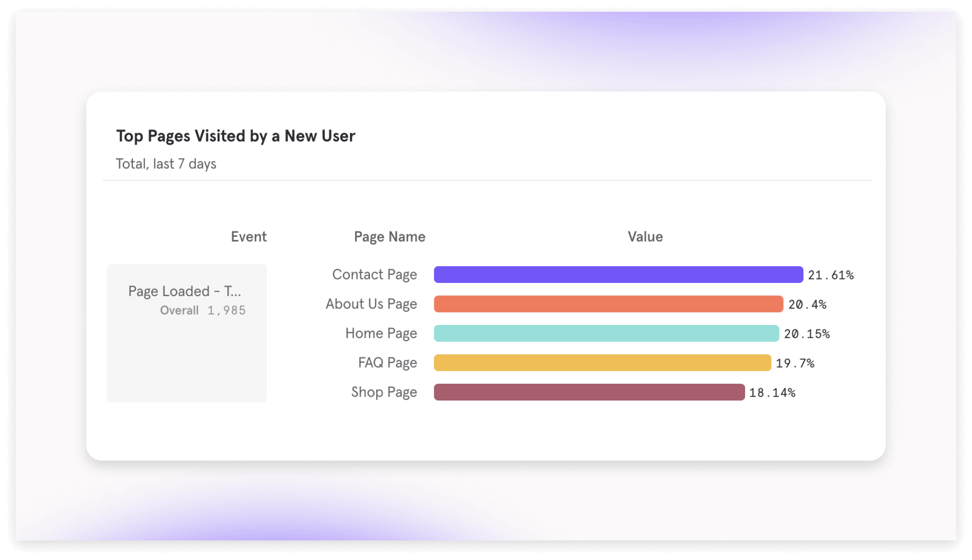
Task: Click the 20.4% value
Action: coord(807,304)
